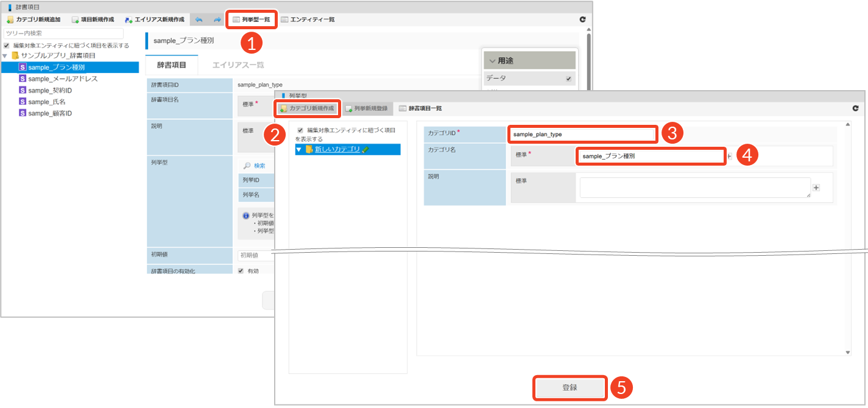Select sample_メールアドレス in the tree

[x=63, y=79]
